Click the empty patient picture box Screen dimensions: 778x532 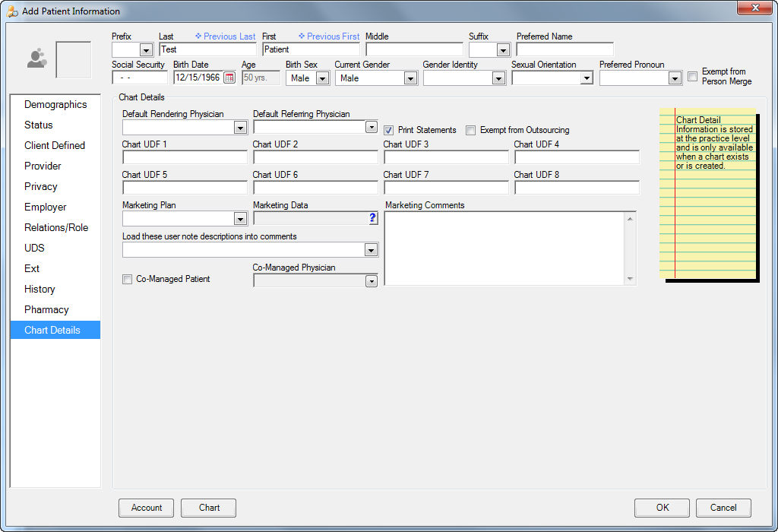74,60
